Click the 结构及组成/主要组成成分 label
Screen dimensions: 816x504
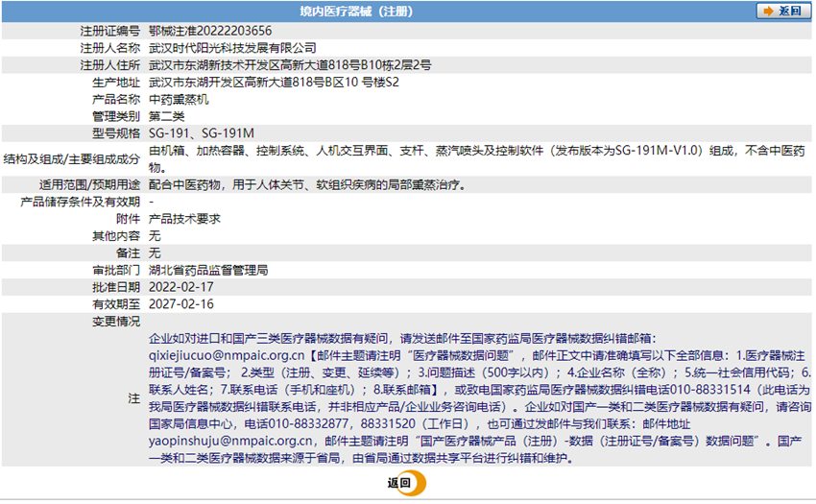(x=72, y=158)
